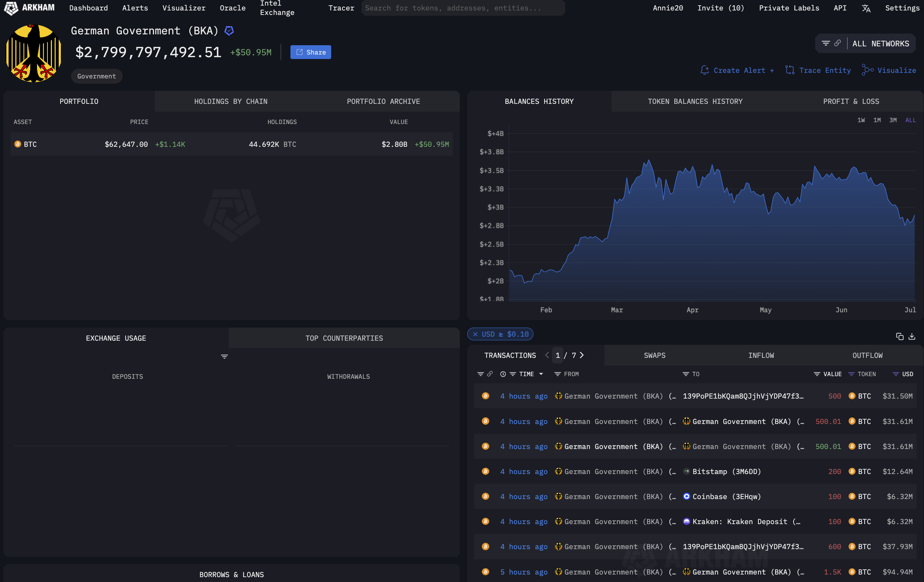Image resolution: width=924 pixels, height=582 pixels.
Task: Select the ALL chart range
Action: click(910, 120)
